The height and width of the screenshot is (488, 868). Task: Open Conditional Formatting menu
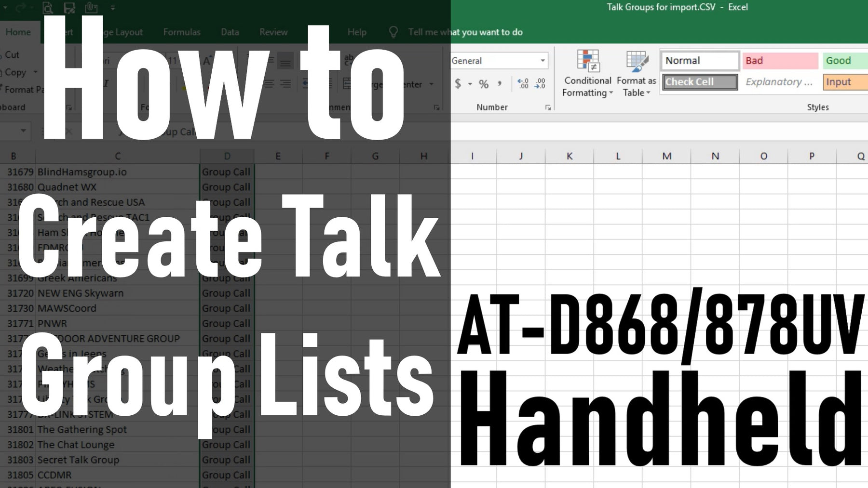click(587, 73)
